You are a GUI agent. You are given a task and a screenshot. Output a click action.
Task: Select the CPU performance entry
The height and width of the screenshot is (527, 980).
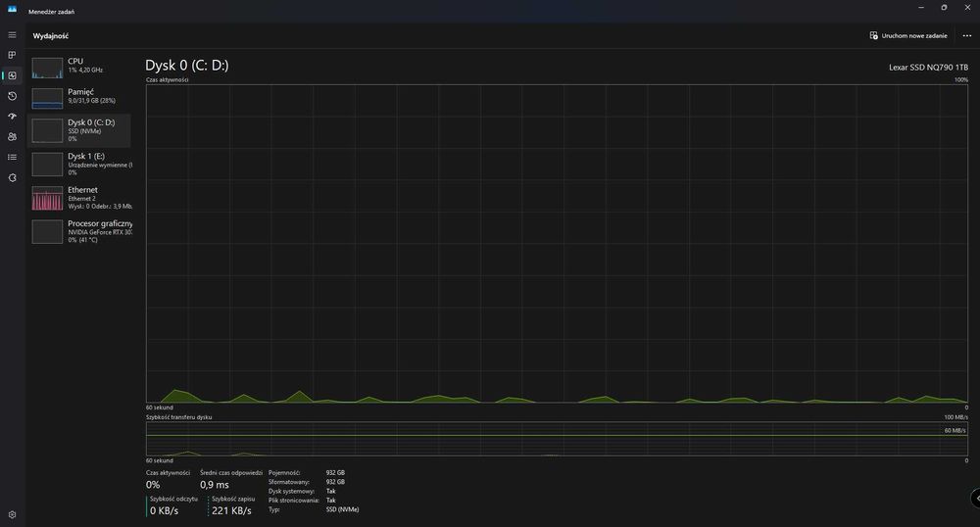pyautogui.click(x=79, y=68)
